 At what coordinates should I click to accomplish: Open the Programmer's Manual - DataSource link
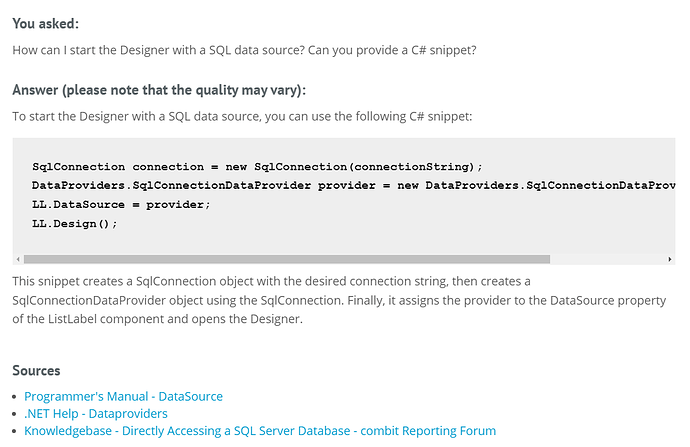tap(123, 396)
